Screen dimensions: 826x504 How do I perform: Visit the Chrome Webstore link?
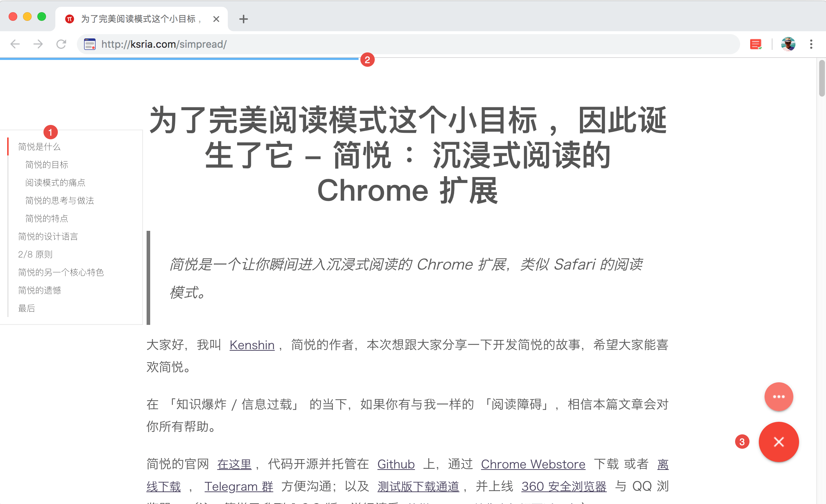click(x=533, y=464)
